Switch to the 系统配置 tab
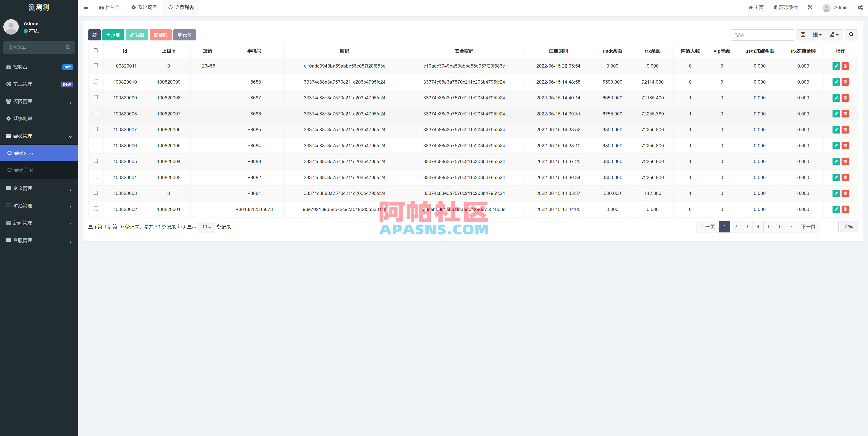This screenshot has height=436, width=868. [144, 7]
